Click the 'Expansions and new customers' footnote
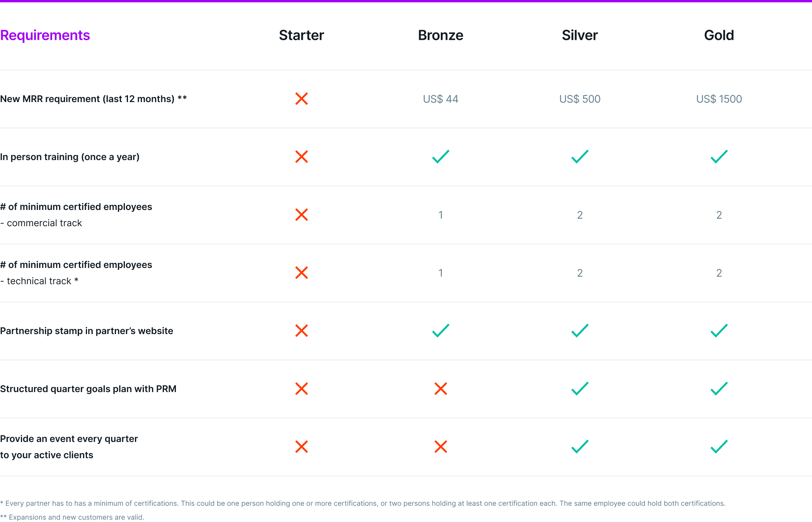This screenshot has height=522, width=812. pos(72,517)
